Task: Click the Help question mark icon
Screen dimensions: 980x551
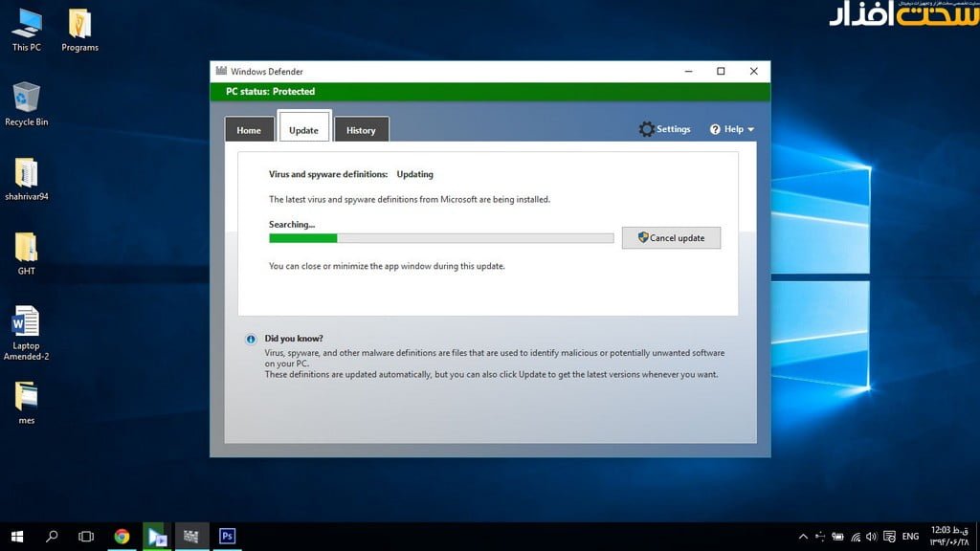Action: pos(715,129)
